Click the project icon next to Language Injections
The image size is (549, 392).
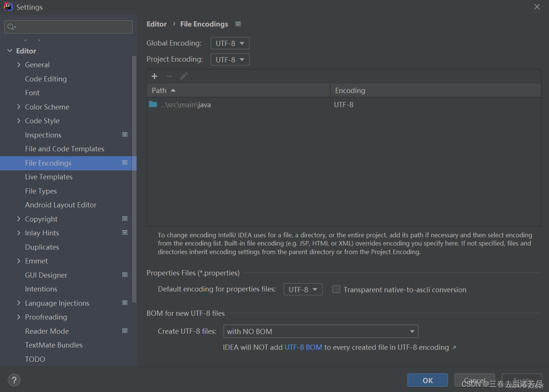point(125,303)
